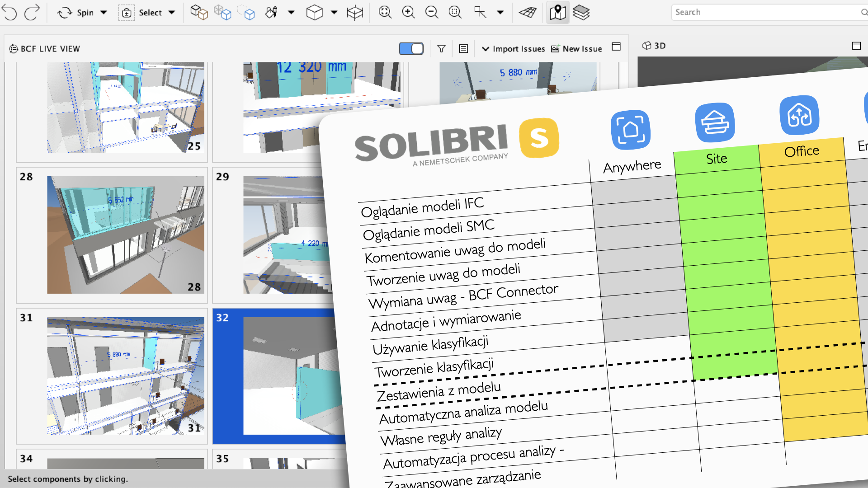Maximize the 3D view panel
This screenshot has width=868, height=488.
[856, 46]
